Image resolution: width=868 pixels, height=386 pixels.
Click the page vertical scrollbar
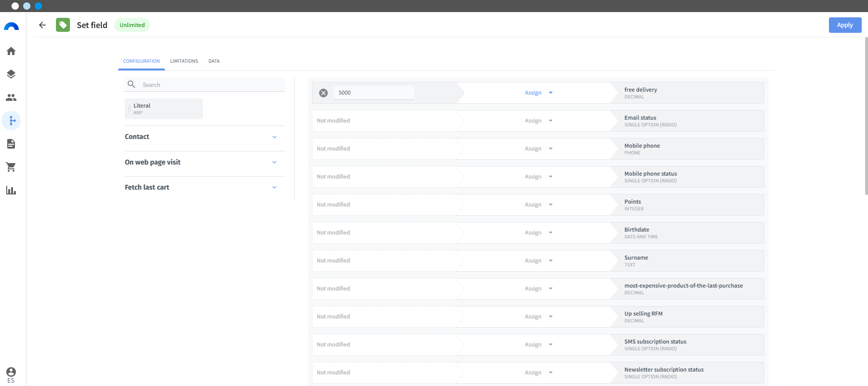(x=866, y=116)
